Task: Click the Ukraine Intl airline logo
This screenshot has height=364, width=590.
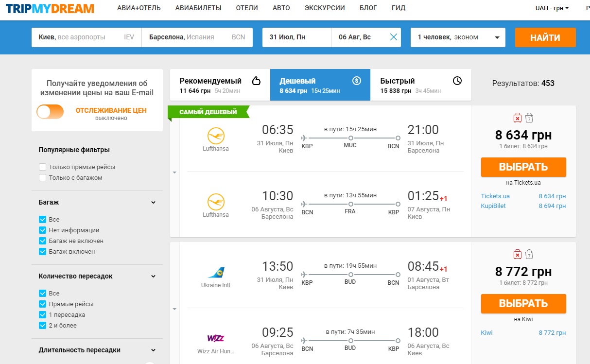Action: coord(216,272)
